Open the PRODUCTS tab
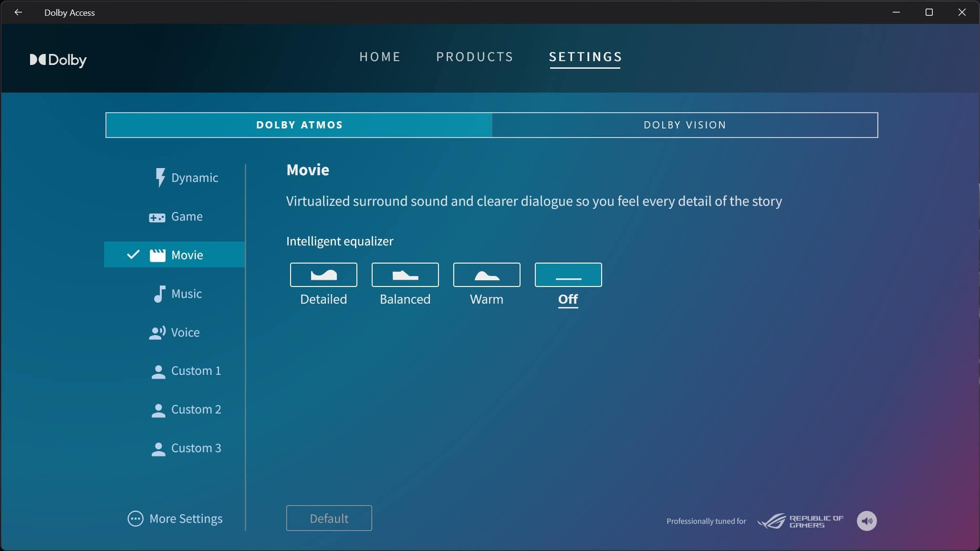 pyautogui.click(x=475, y=57)
